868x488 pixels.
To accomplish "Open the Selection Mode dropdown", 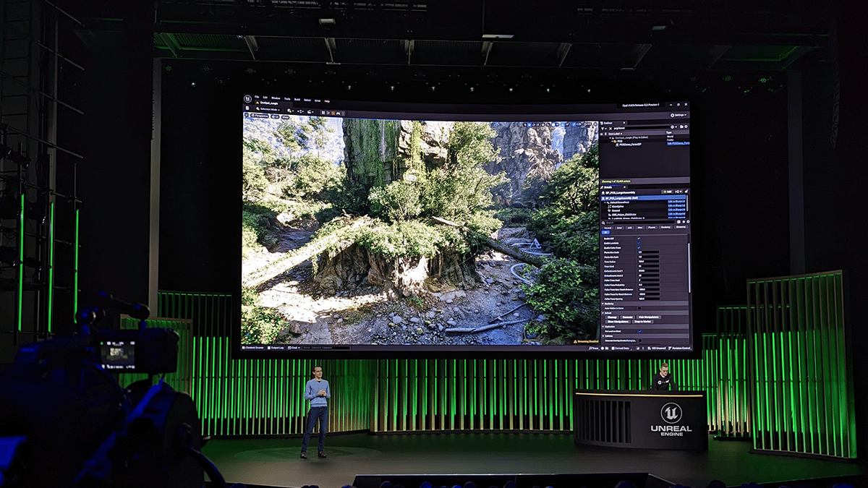I will pos(269,108).
